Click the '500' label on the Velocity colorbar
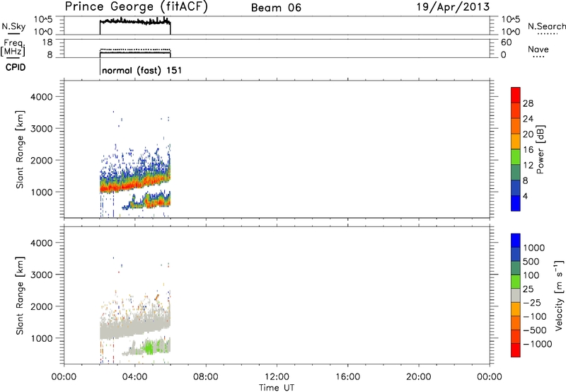This screenshot has height=392, width=566. (x=531, y=262)
